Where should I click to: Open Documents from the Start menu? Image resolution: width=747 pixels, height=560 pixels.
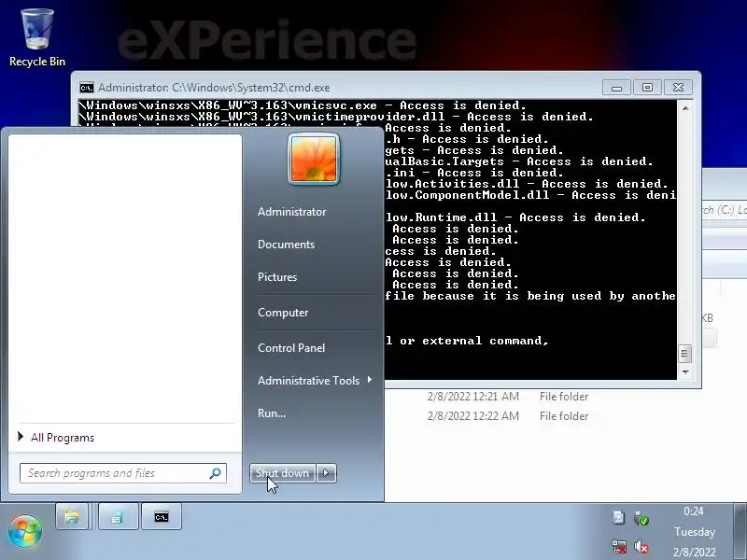tap(286, 245)
